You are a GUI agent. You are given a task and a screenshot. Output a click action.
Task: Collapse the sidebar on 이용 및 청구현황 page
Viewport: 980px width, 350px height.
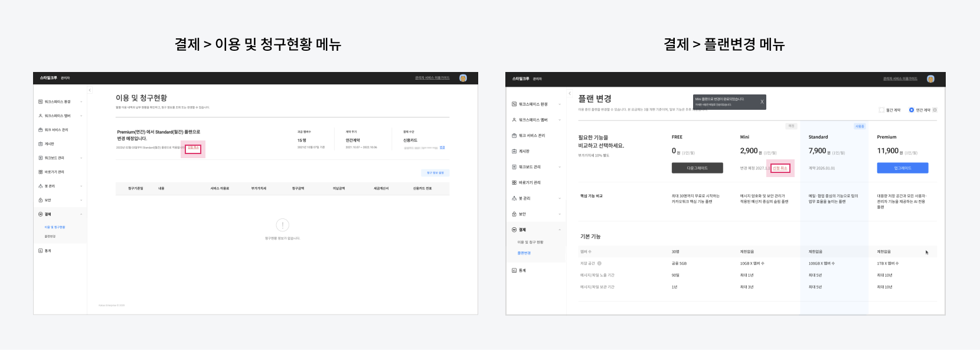pos(90,90)
